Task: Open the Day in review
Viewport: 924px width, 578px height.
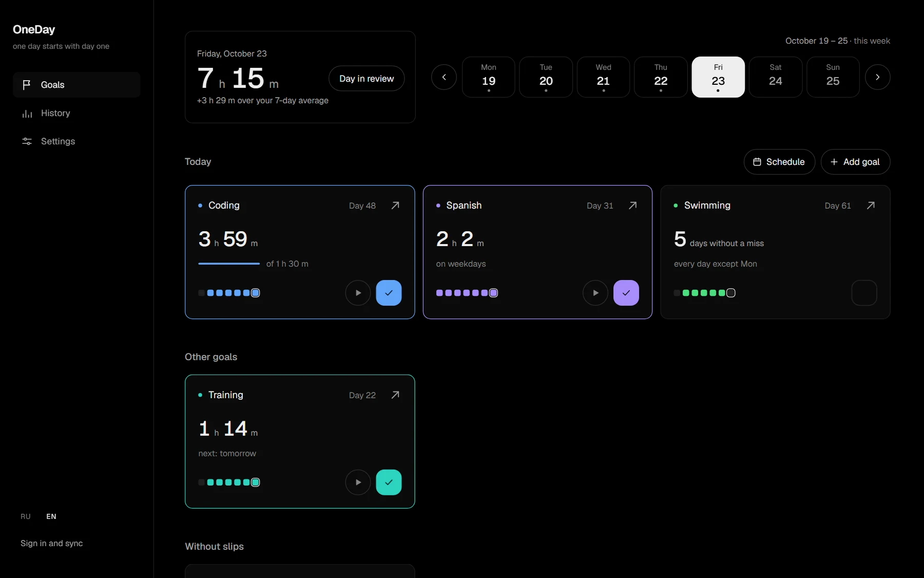Action: (367, 79)
